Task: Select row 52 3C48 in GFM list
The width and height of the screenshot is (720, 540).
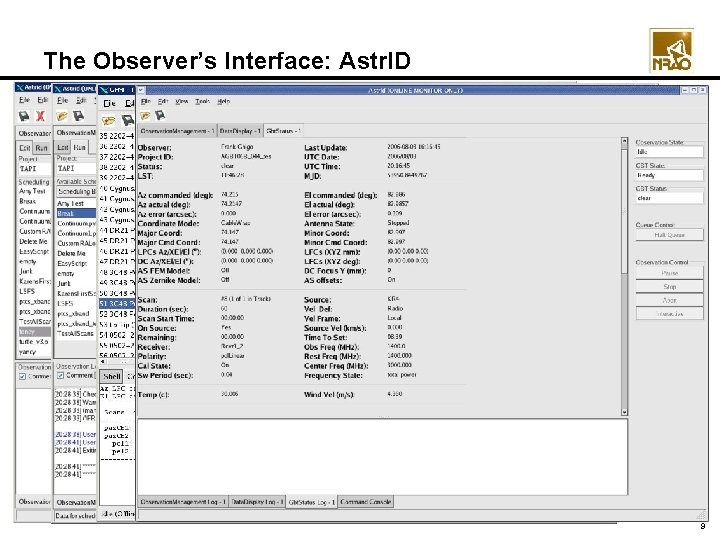Action: pos(117,314)
